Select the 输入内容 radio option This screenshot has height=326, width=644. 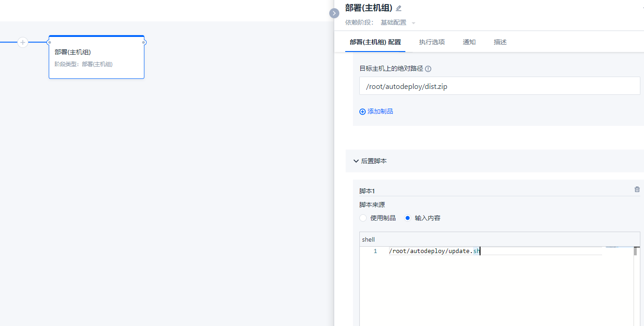[408, 218]
